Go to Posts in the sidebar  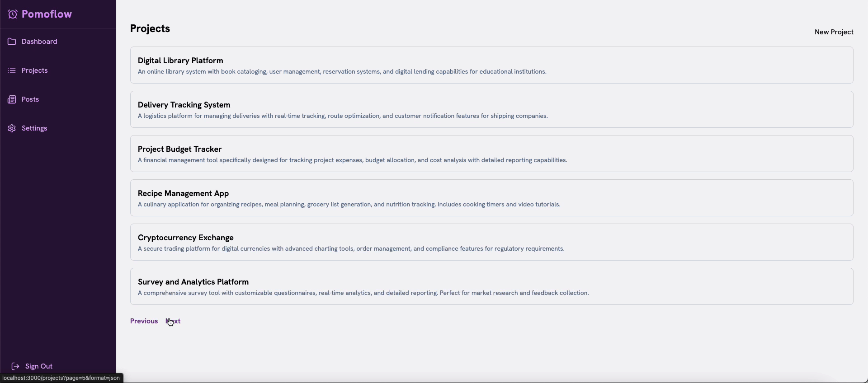tap(30, 99)
